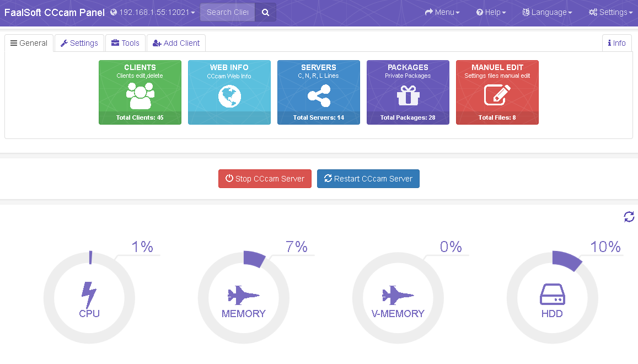Open the Total Clients: 45 footer
Screen dimensions: 638x364
coord(140,117)
